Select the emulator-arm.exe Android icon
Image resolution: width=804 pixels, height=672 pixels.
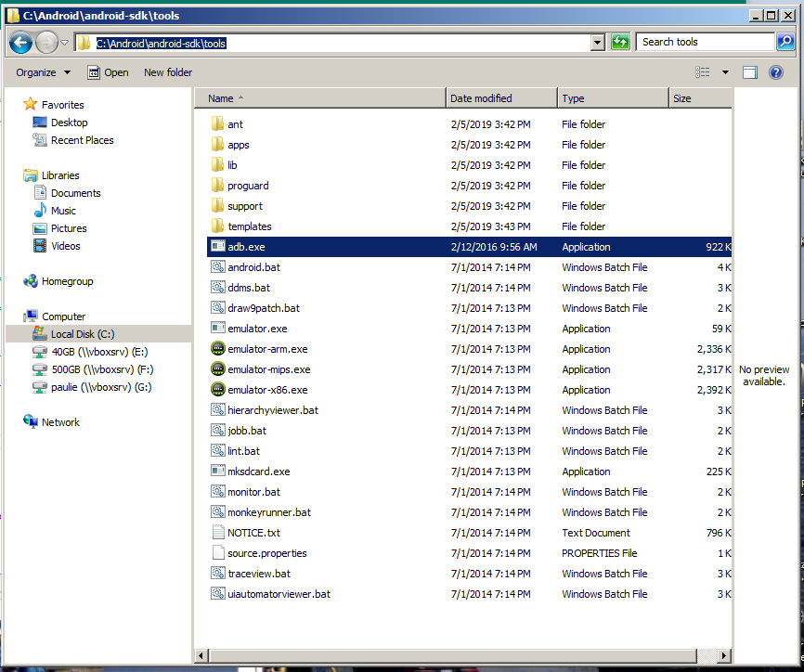[218, 349]
